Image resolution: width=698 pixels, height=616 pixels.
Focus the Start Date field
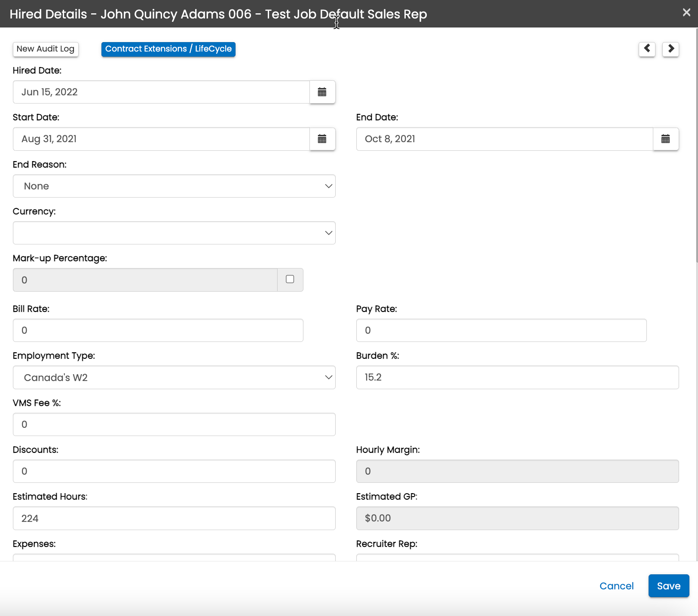point(161,139)
